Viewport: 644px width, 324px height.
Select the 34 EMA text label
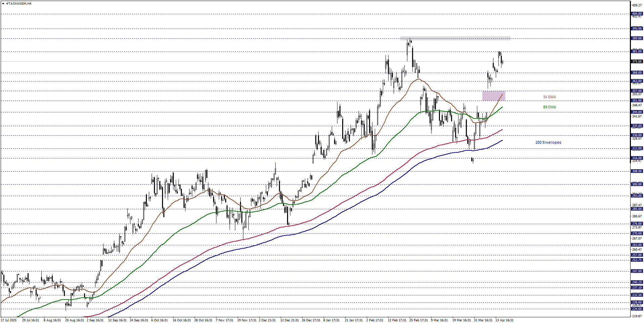(549, 97)
